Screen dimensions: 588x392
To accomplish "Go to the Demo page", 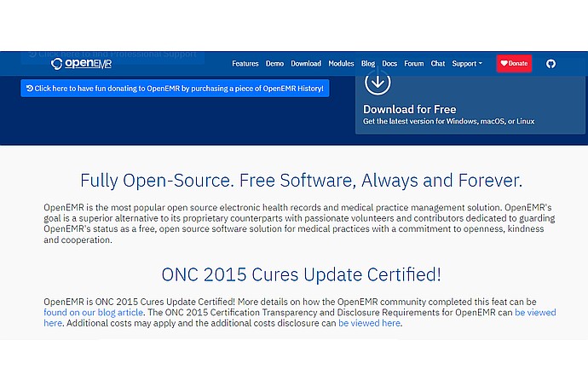I will [274, 64].
